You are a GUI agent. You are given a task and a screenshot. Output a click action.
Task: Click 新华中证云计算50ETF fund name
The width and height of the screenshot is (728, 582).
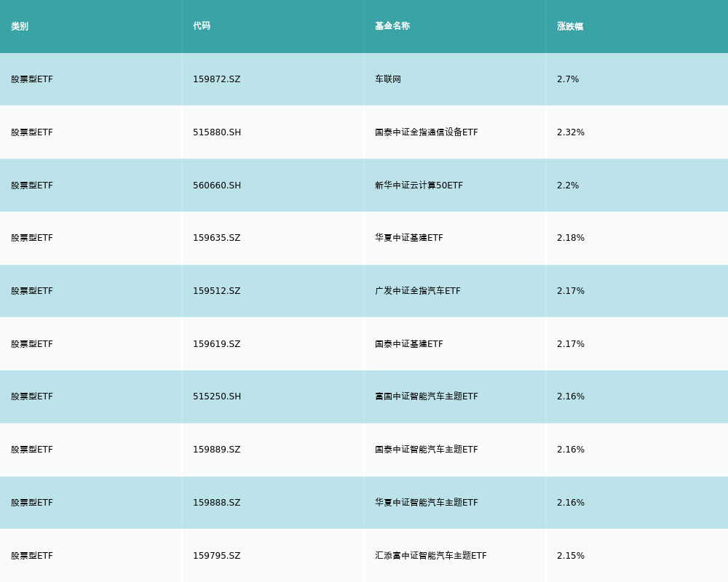click(x=419, y=186)
